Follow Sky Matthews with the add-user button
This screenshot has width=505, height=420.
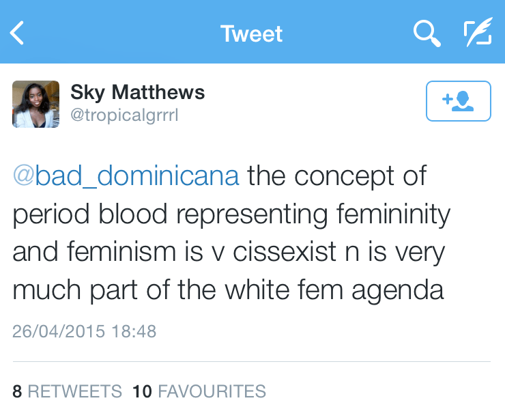(x=458, y=101)
